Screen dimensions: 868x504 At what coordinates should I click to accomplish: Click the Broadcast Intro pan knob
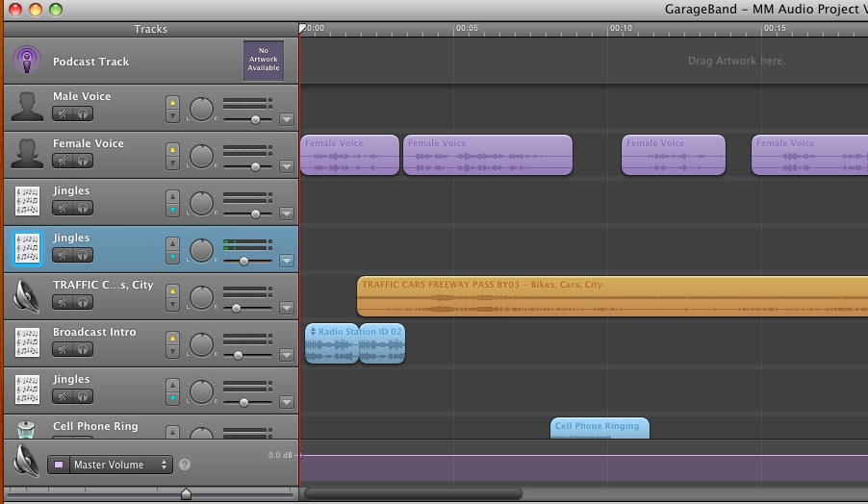201,344
